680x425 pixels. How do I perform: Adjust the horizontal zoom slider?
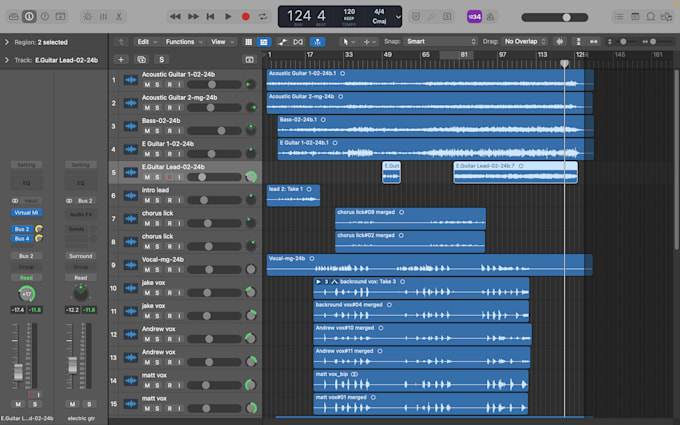(655, 42)
